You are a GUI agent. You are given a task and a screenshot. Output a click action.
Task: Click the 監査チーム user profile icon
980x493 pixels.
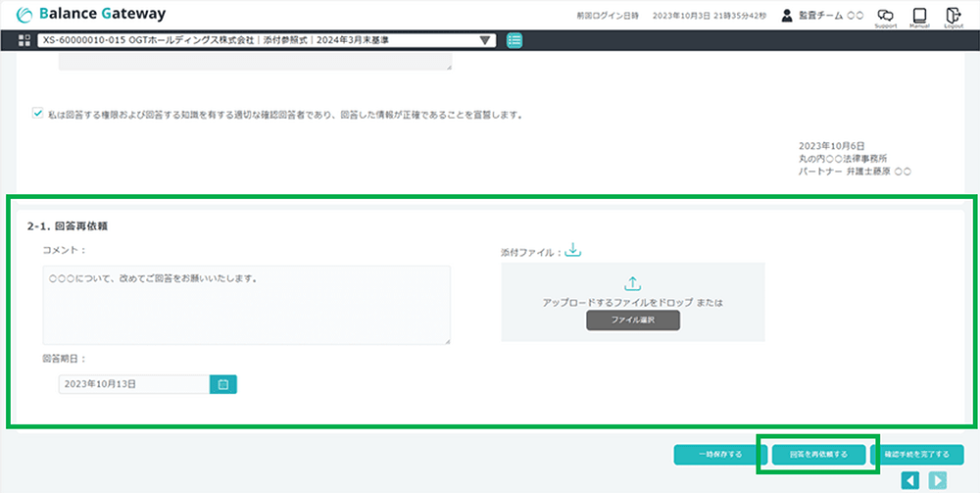pos(787,16)
